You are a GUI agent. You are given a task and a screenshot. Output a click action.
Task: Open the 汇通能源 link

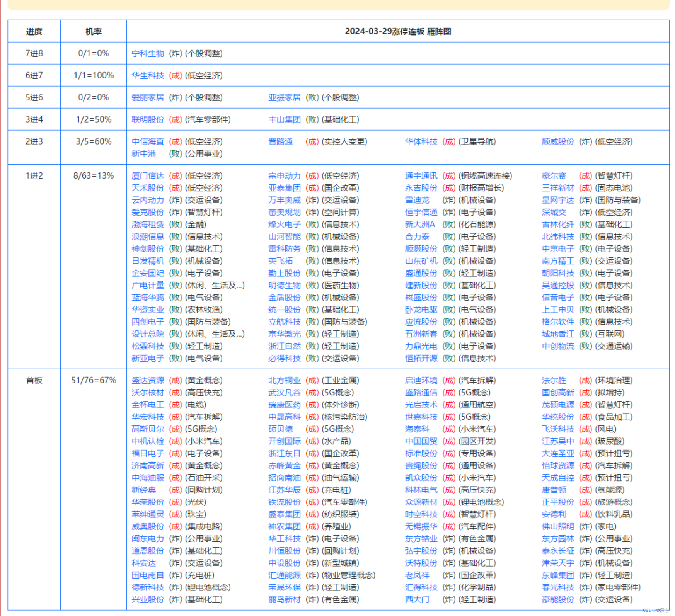[285, 575]
